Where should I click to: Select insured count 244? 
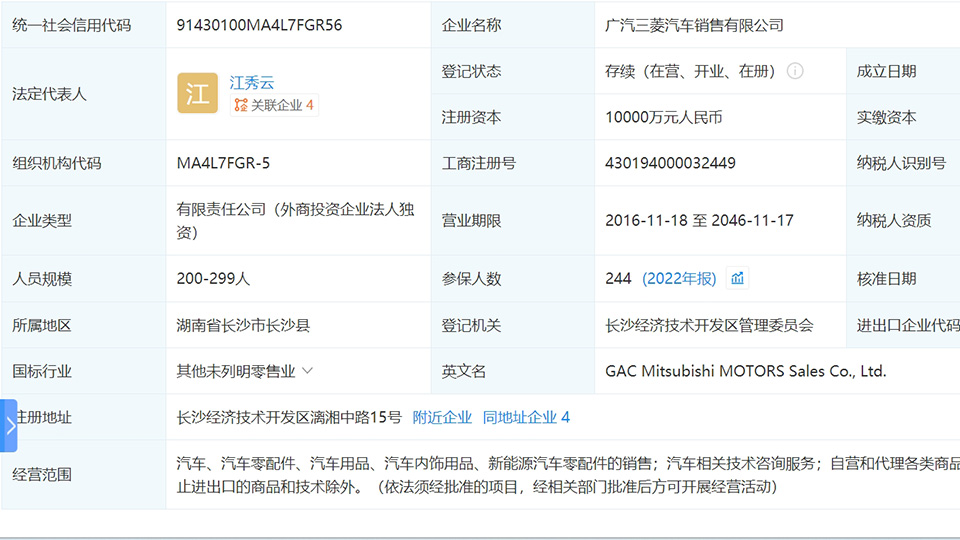[618, 279]
